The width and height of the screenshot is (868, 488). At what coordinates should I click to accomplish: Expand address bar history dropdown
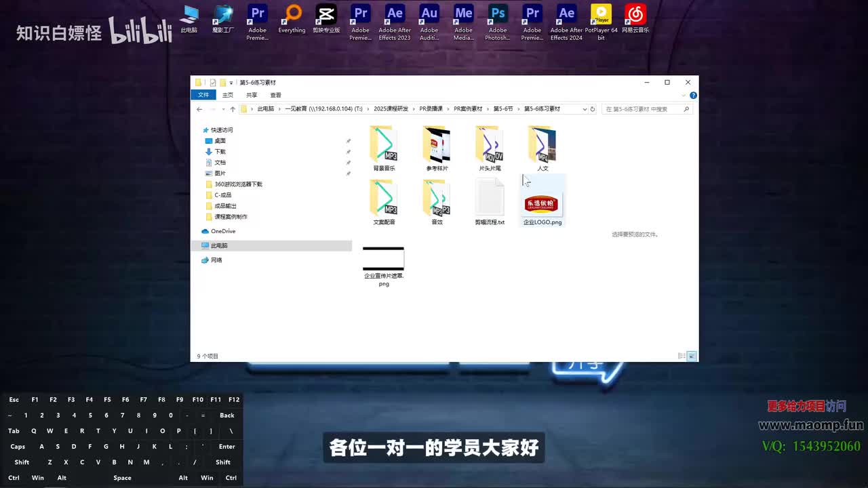click(x=584, y=109)
